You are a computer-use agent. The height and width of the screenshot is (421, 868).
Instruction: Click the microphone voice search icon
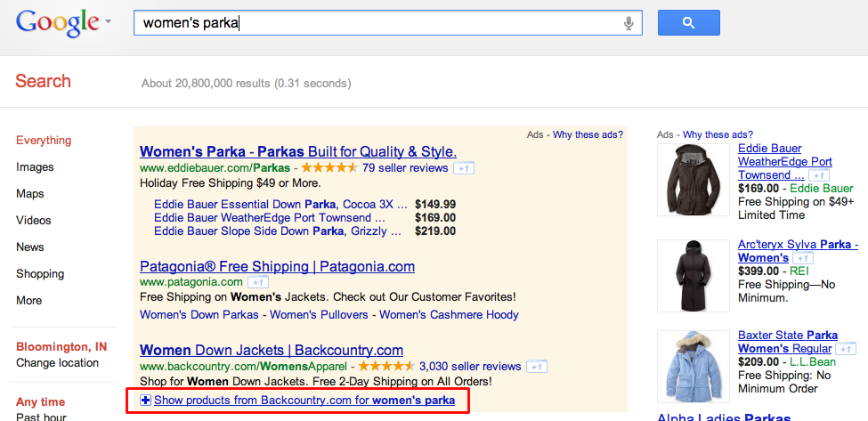tap(629, 22)
